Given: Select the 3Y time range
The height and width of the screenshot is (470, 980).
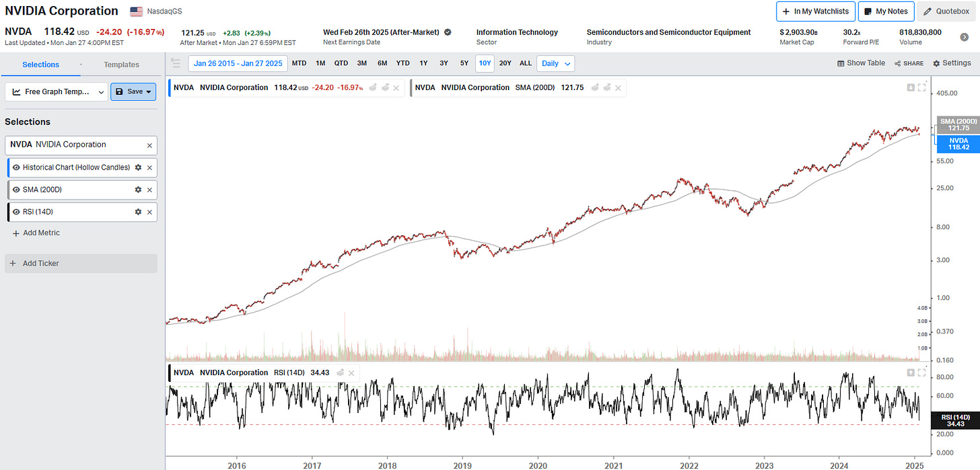Looking at the screenshot, I should click(x=444, y=63).
